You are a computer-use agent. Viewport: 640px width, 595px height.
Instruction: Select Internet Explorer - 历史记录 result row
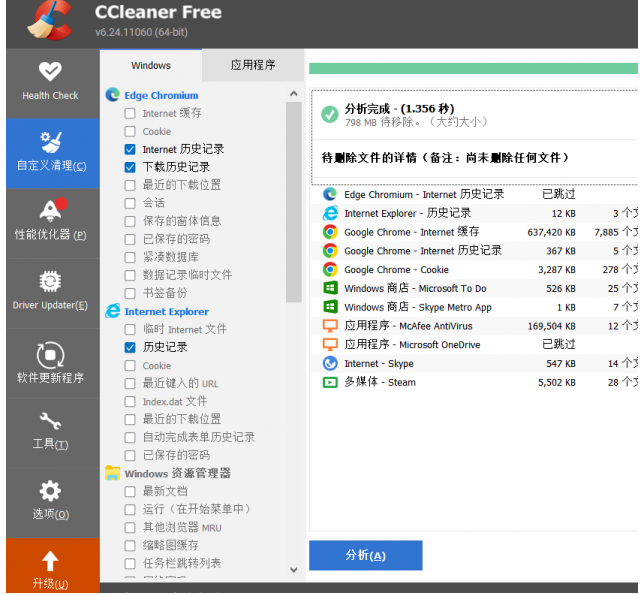point(475,213)
